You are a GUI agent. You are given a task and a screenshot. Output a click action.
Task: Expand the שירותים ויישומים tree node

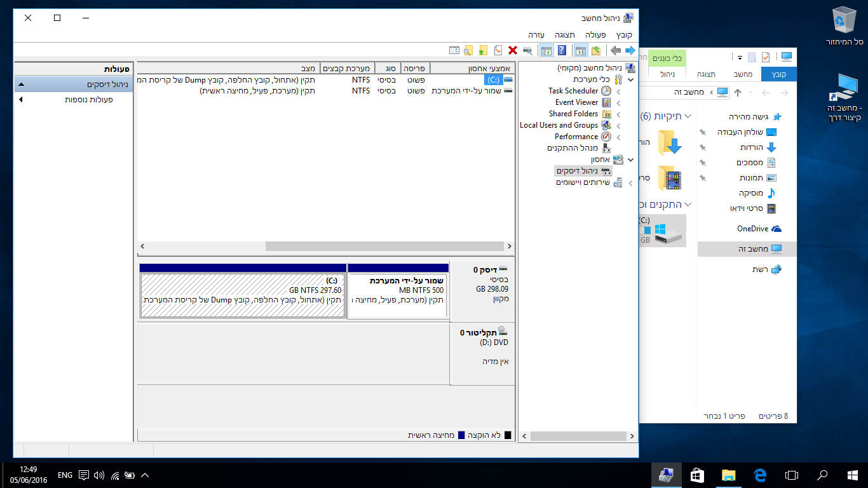[630, 183]
